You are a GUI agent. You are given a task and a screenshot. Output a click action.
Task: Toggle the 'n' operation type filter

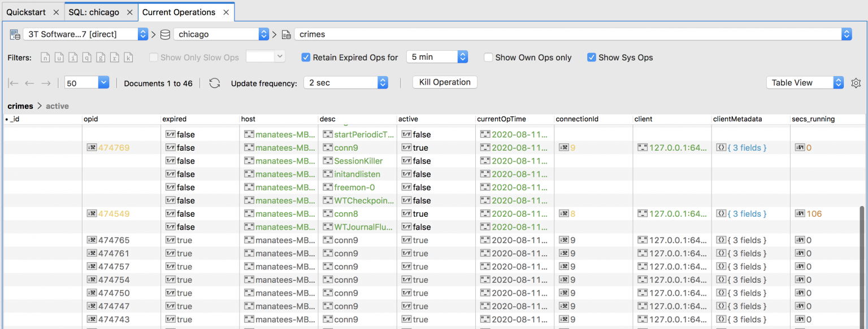[45, 57]
